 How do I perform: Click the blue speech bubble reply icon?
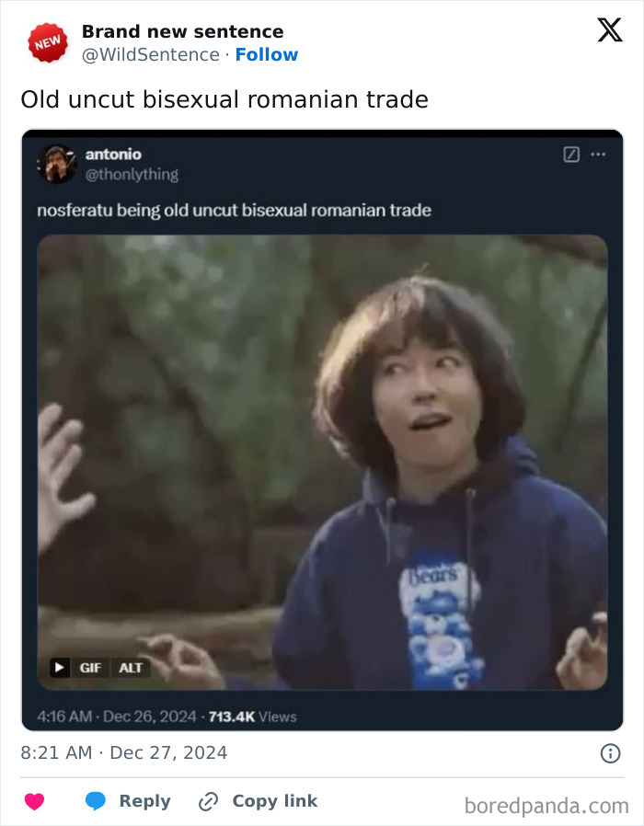(x=96, y=801)
